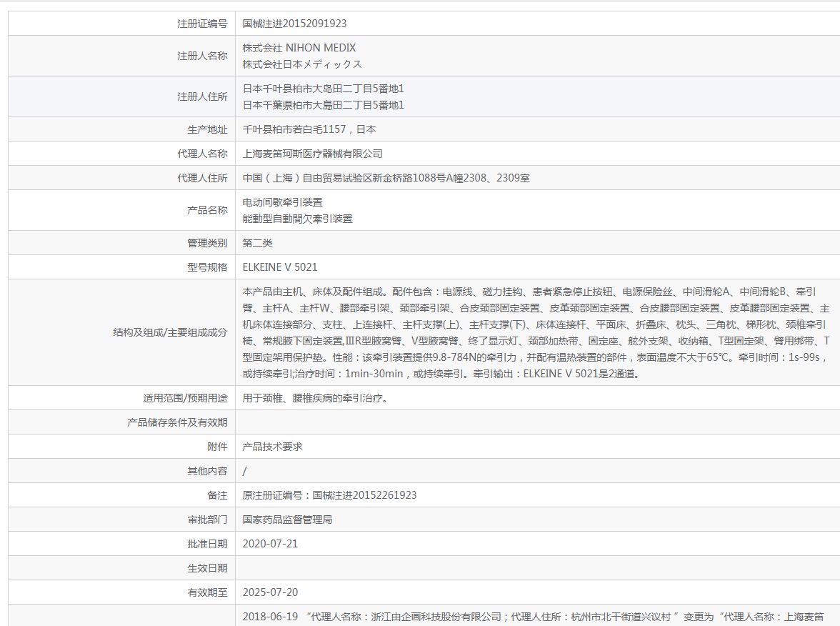Click model value ELKEINE V 5021
The width and height of the screenshot is (840, 626).
[280, 267]
